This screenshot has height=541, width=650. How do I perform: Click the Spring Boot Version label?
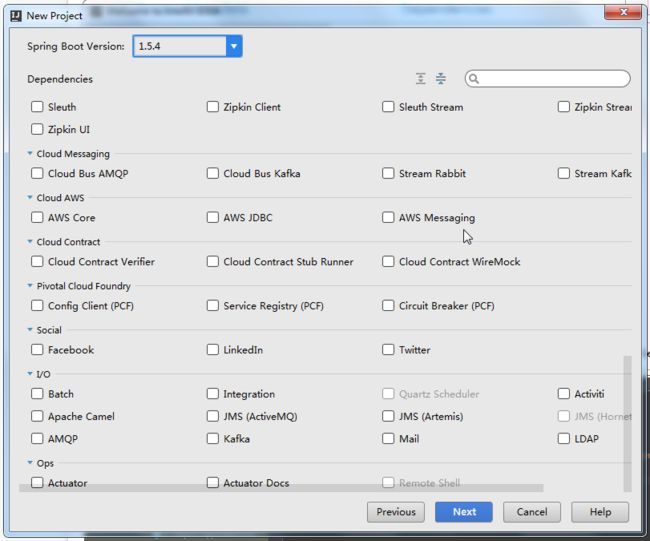[76, 46]
